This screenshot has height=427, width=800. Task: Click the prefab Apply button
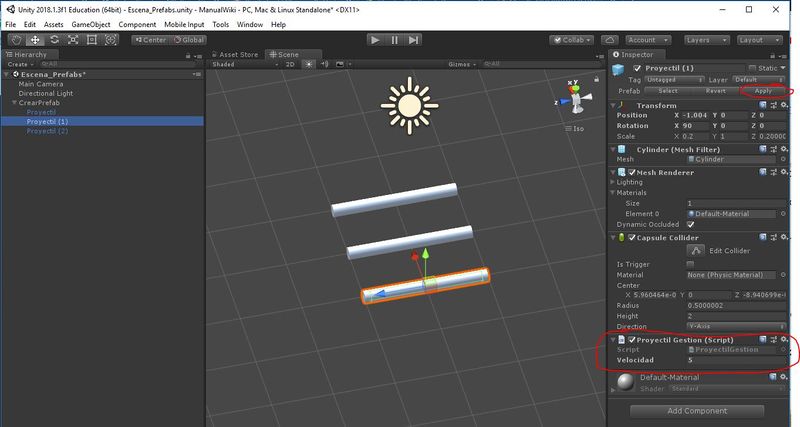763,91
